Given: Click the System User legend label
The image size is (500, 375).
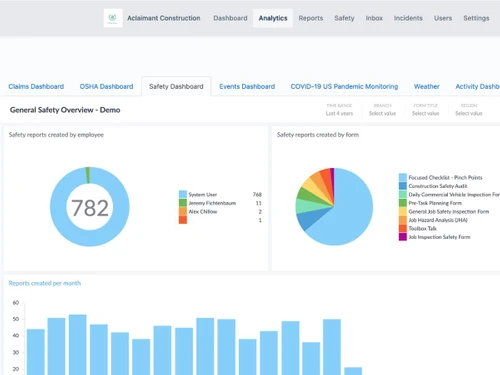Looking at the screenshot, I should coord(203,194).
